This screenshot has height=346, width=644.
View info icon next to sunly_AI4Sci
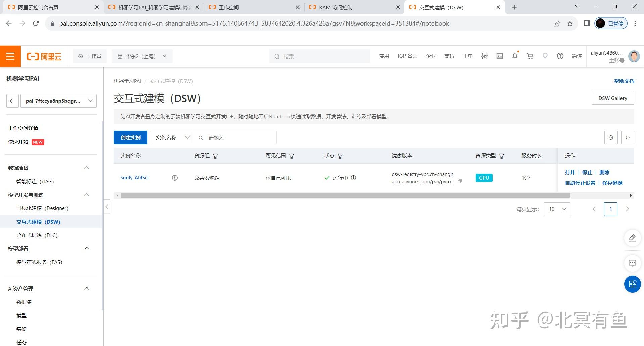tap(175, 178)
